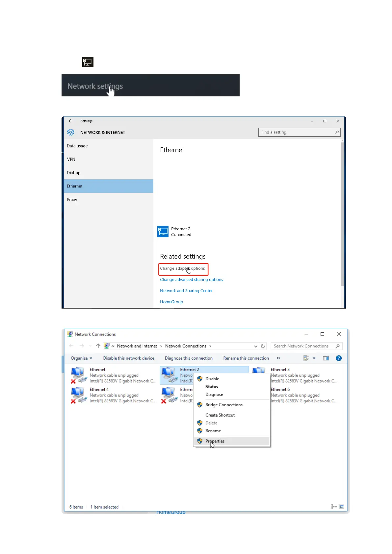Open the view options dropdown arrow
392x554 pixels.
coord(314,358)
